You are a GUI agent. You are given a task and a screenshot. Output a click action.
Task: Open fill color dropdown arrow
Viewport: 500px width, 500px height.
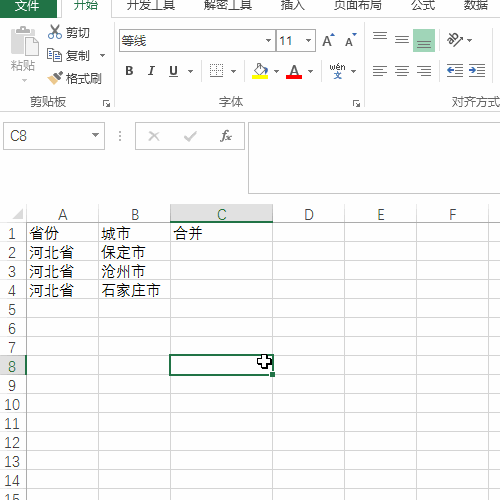click(276, 71)
